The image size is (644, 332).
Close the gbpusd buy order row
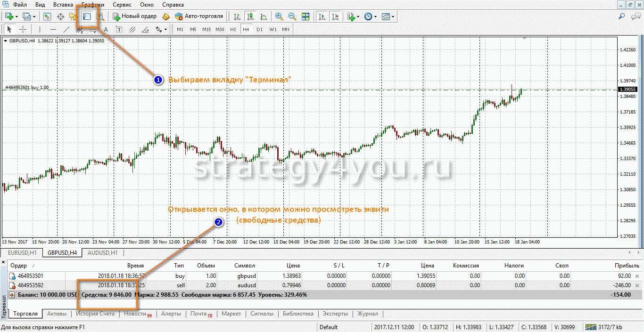637,276
